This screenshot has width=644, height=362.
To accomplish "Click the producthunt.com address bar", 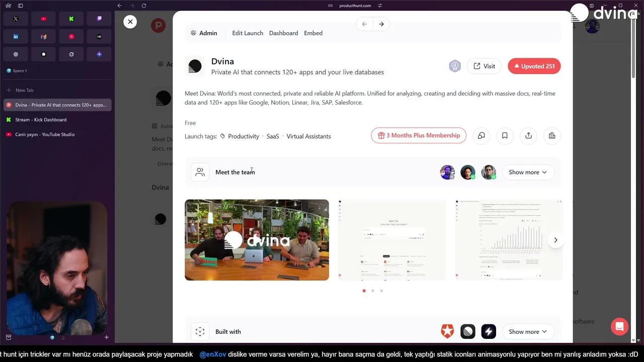I will [355, 6].
